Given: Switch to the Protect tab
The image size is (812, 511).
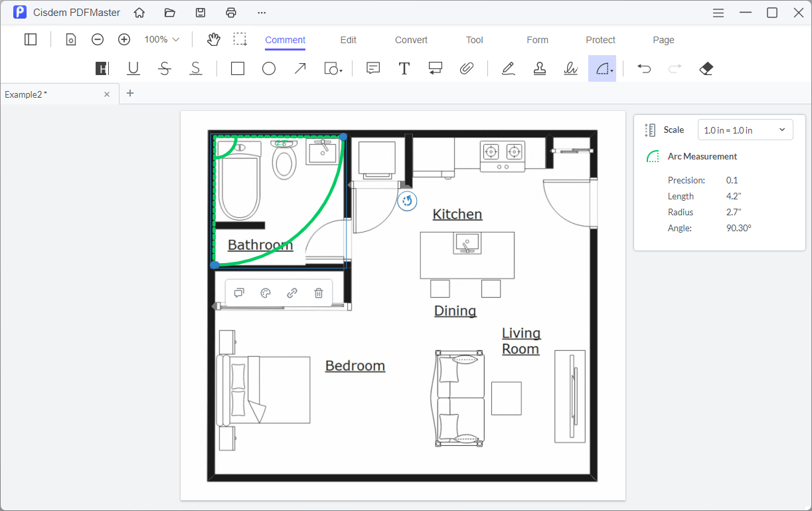Looking at the screenshot, I should click(601, 40).
